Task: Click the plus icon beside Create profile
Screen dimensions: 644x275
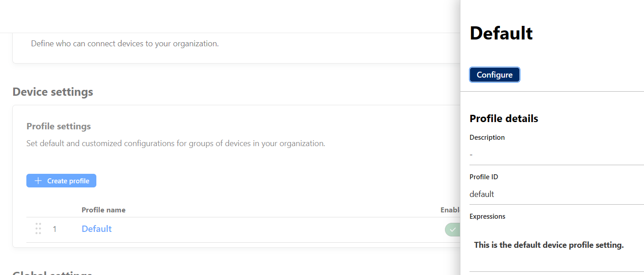Action: pyautogui.click(x=38, y=181)
